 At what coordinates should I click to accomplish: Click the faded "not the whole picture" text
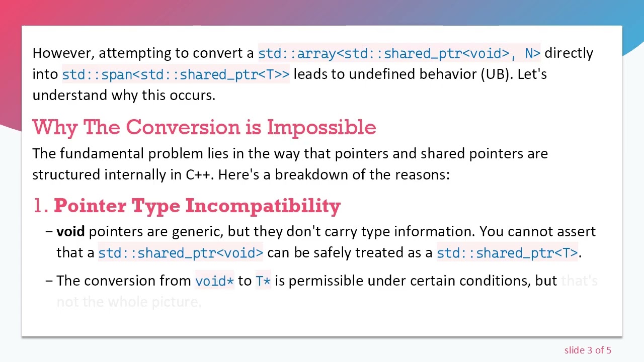[129, 302]
